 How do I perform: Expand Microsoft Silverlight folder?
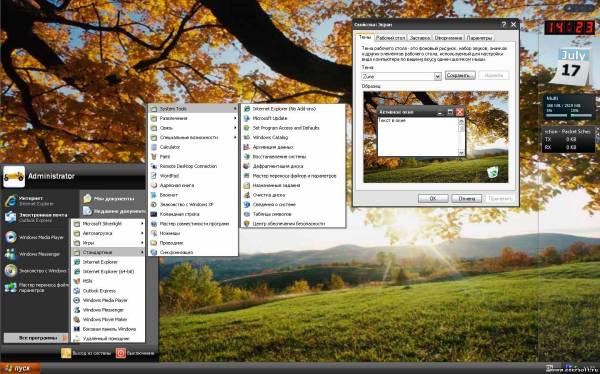[x=108, y=224]
